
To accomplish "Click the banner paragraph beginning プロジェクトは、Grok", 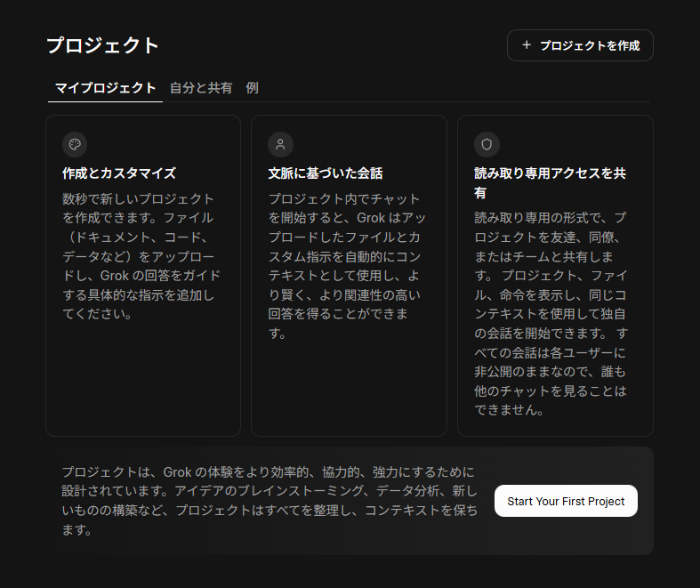I will [270, 501].
